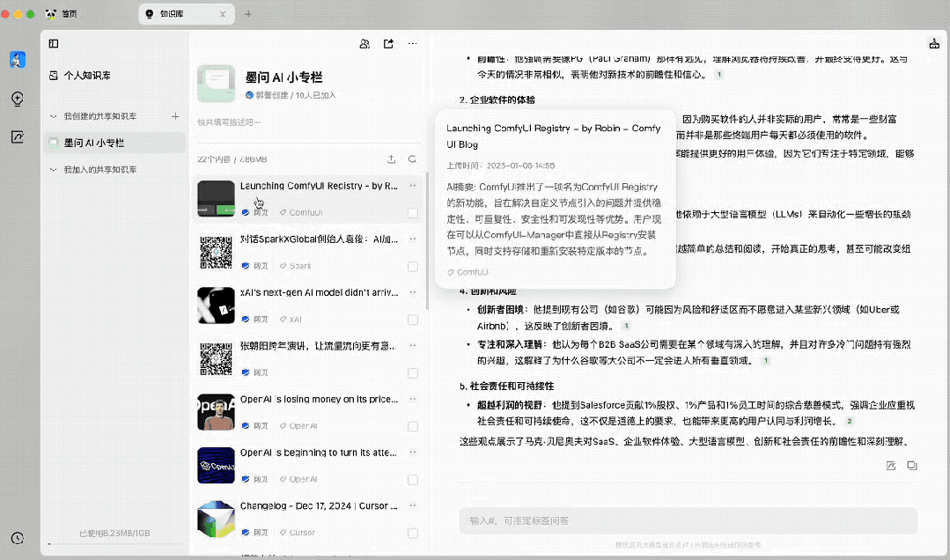Click the 个人知识库 icon entry
The image size is (950, 560).
click(x=54, y=76)
